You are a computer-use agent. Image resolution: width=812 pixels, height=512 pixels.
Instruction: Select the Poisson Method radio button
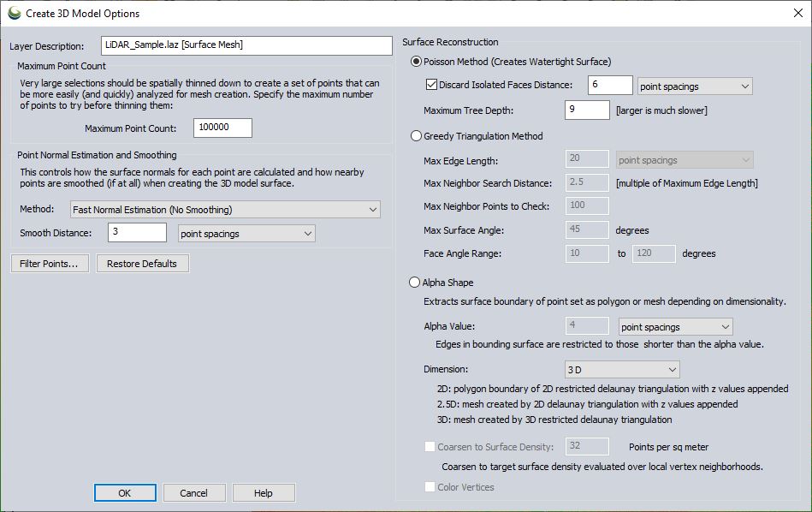pos(418,62)
